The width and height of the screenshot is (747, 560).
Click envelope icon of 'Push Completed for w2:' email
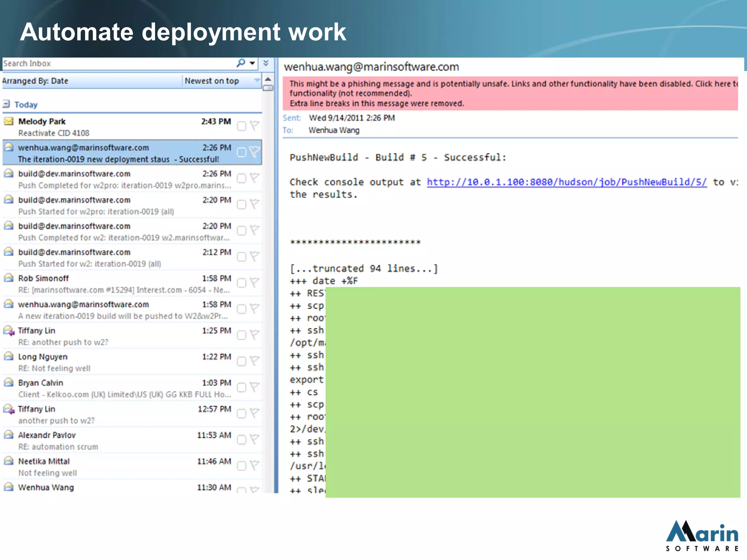pyautogui.click(x=9, y=226)
